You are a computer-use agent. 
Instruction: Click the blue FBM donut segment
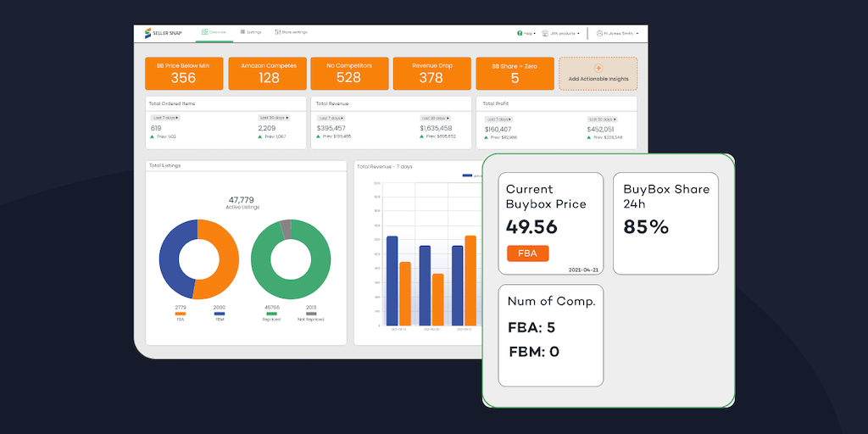click(169, 258)
